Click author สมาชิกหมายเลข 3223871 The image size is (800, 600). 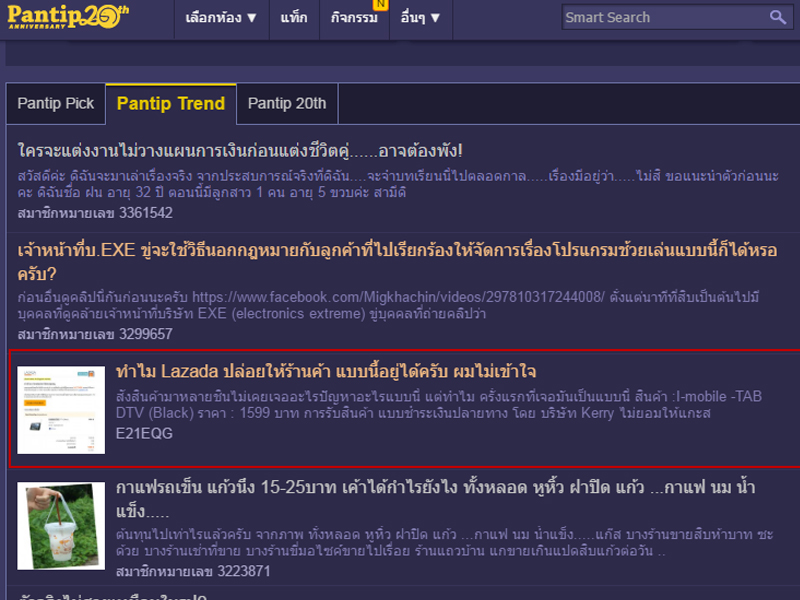point(193,571)
